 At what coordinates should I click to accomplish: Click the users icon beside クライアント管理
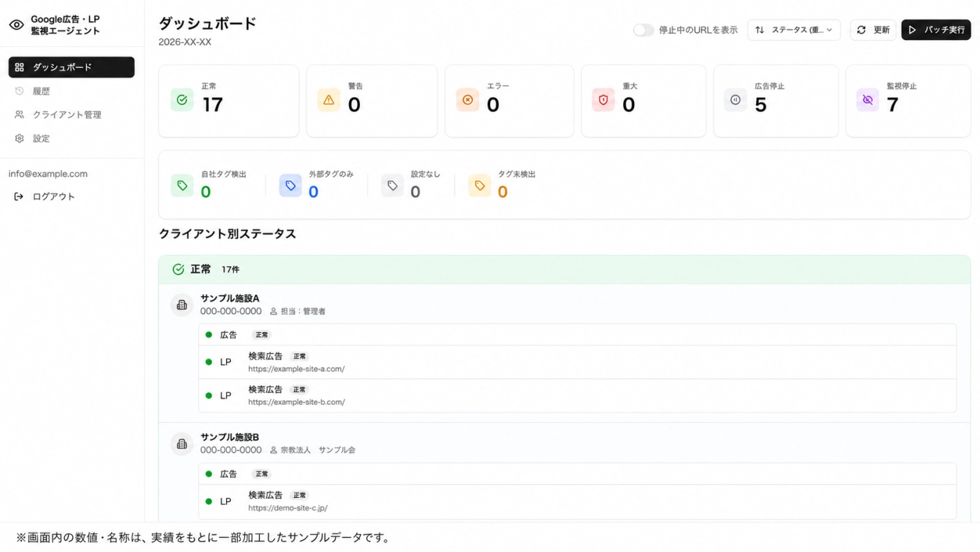point(20,115)
